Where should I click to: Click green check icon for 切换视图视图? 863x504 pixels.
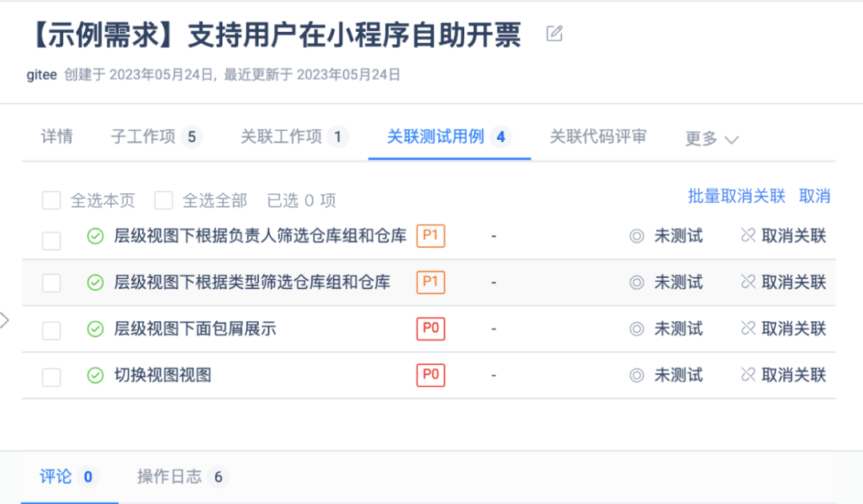95,375
